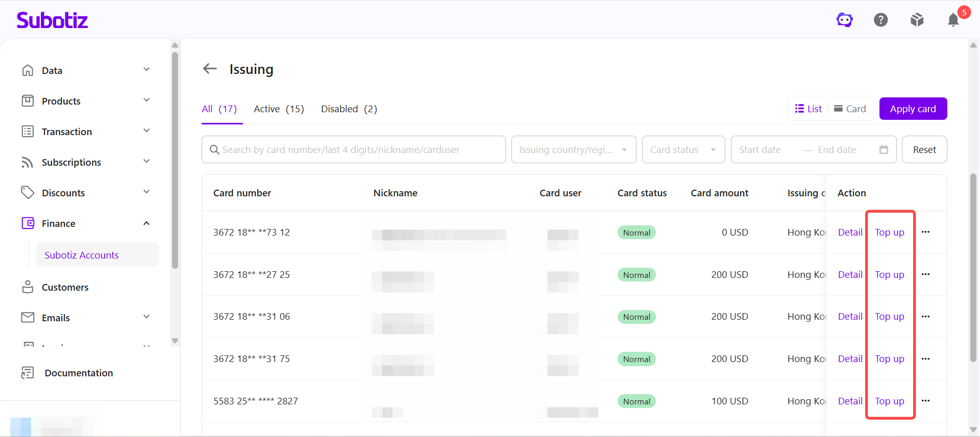The width and height of the screenshot is (980, 437).
Task: Click the Data home icon in sidebar
Action: [28, 70]
